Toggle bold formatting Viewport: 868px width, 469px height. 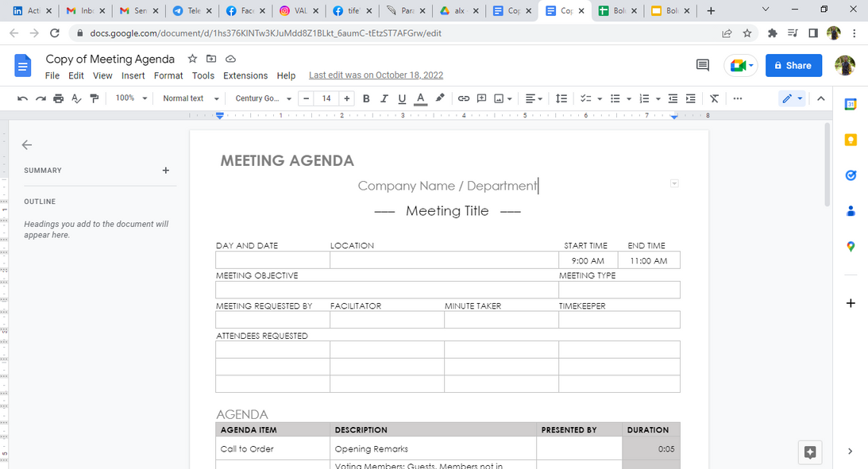366,98
